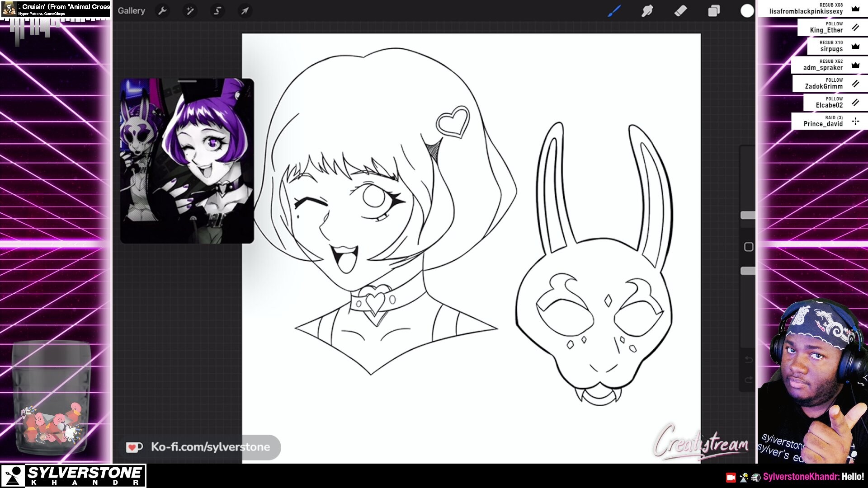Screen dimensions: 868x488
Task: Click the Sylverstone Khandr logo banner
Action: tap(73, 476)
